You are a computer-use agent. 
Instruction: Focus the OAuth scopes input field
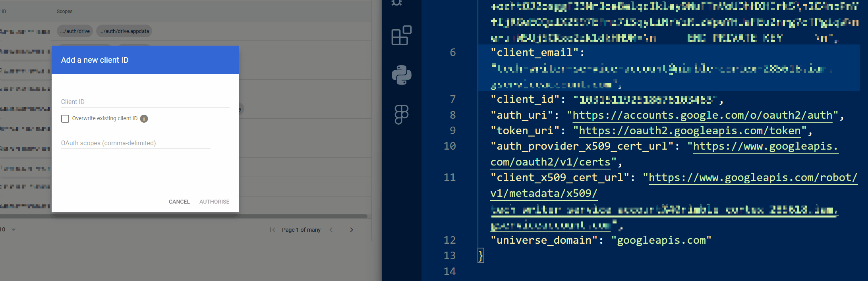(135, 143)
